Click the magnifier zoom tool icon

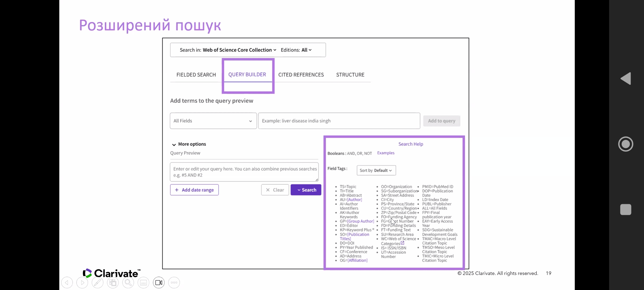[x=128, y=282]
